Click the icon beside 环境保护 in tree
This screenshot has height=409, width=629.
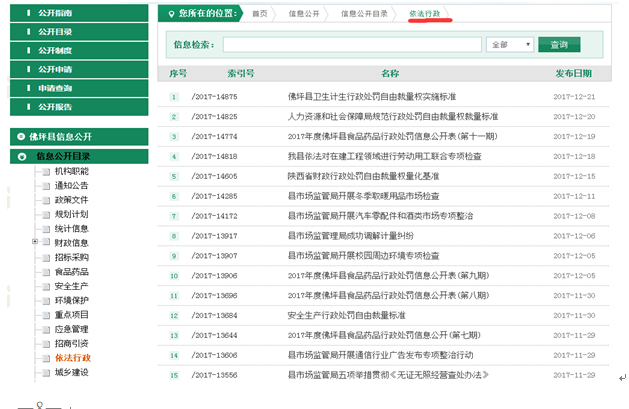pyautogui.click(x=46, y=300)
